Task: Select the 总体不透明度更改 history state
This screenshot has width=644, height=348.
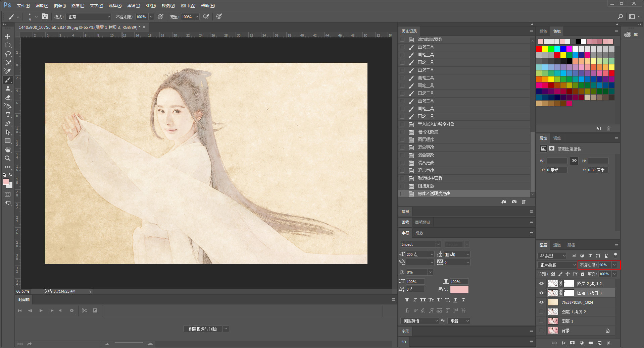Action: pyautogui.click(x=465, y=193)
